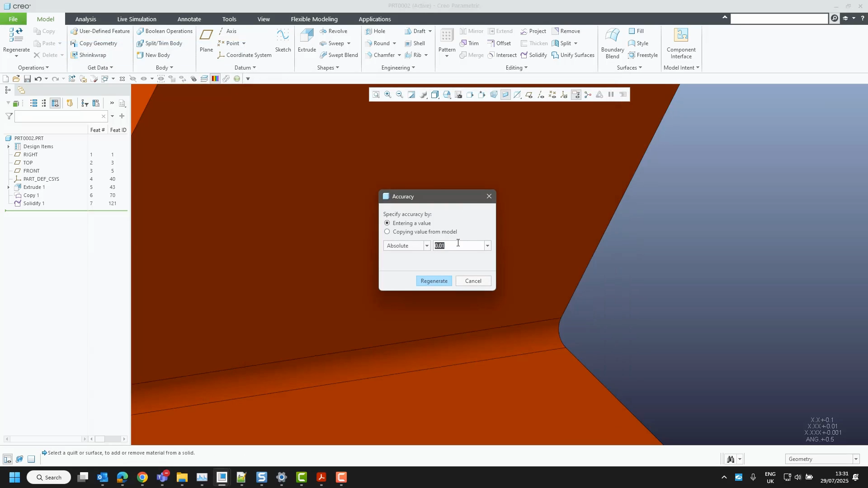Click the Regenerate button in the Accuracy dialog

click(x=433, y=280)
